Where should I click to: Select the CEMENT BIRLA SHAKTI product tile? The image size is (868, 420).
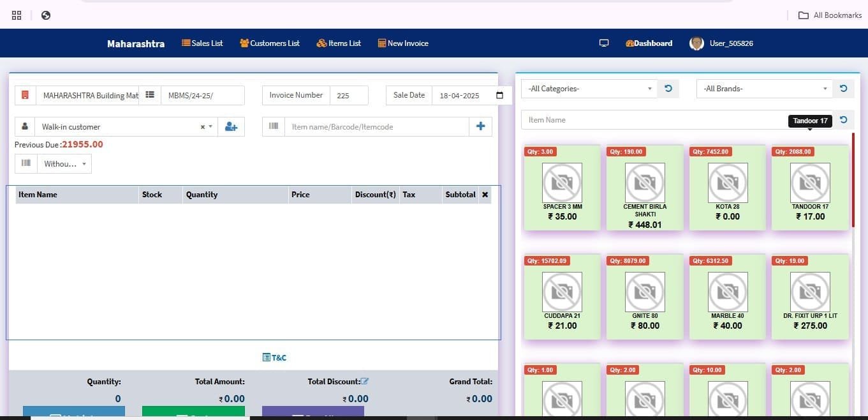[x=645, y=187]
